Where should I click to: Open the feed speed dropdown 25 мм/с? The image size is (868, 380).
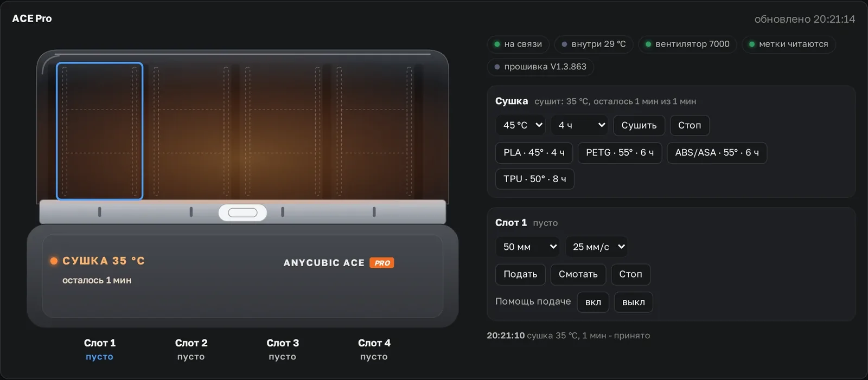(596, 247)
